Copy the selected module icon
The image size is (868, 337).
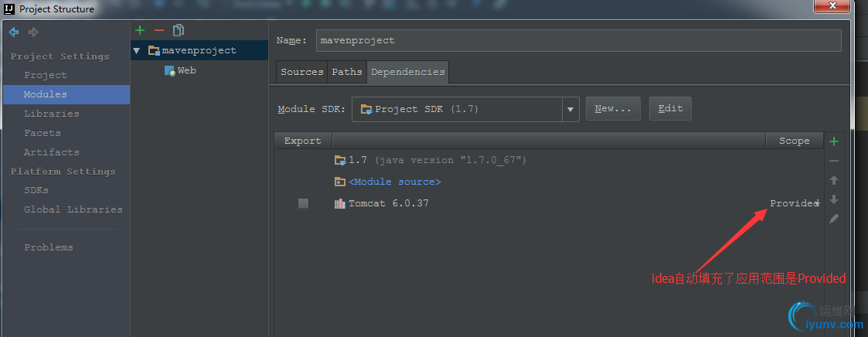tap(179, 30)
